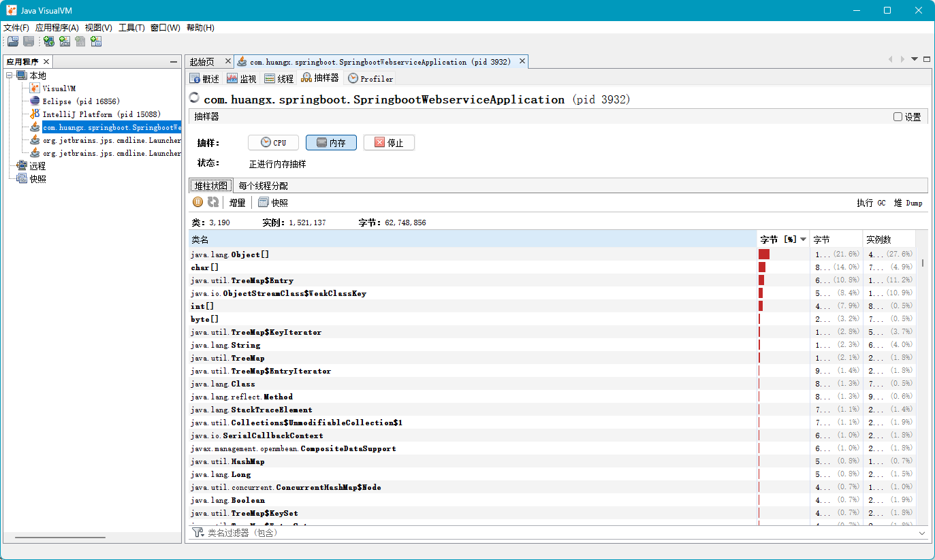Switch to the 监视 monitor tab
This screenshot has width=935, height=560.
(x=242, y=79)
